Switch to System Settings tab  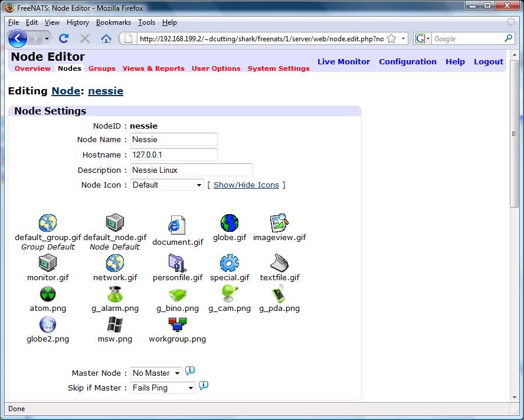coord(279,68)
